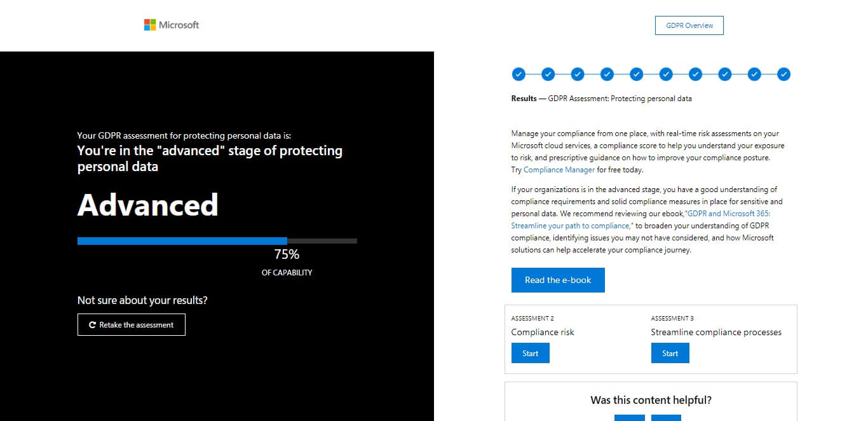Image resolution: width=868 pixels, height=421 pixels.
Task: Open the GDPR Overview button
Action: [x=689, y=25]
